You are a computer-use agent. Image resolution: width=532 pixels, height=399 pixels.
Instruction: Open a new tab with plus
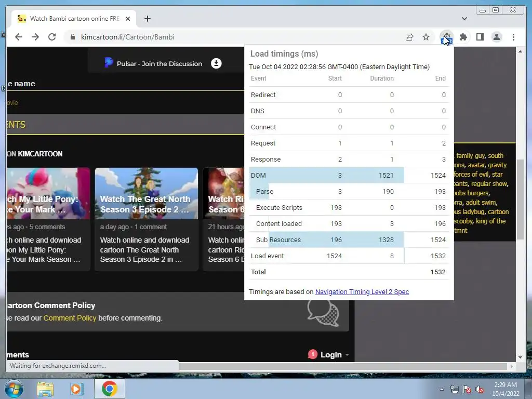(147, 19)
